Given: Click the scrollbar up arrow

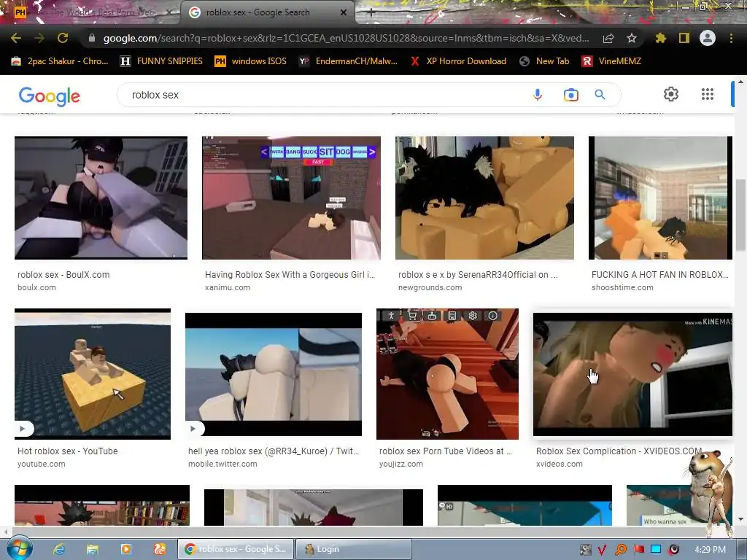Looking at the screenshot, I should pyautogui.click(x=740, y=82).
